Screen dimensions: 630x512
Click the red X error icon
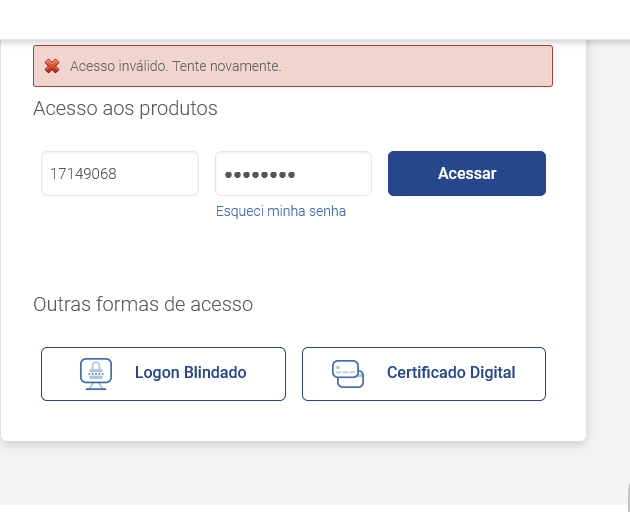click(x=52, y=66)
